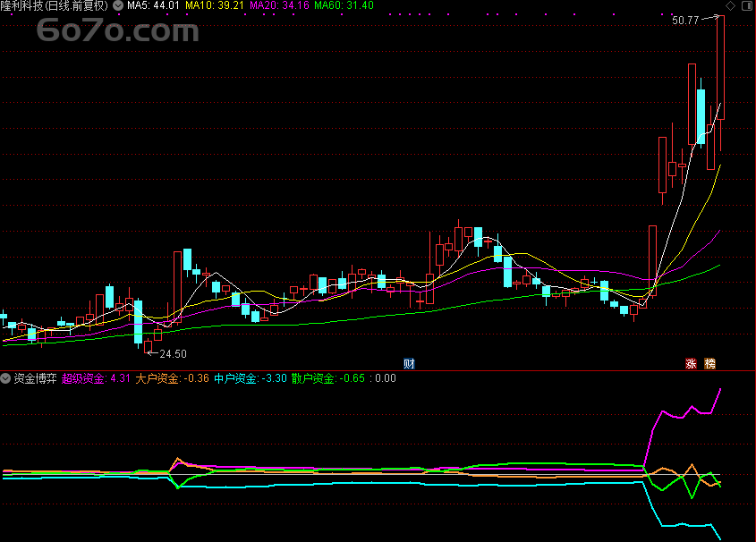The height and width of the screenshot is (542, 756).
Task: Select the large cyan candlestick near the peak
Action: point(701,116)
